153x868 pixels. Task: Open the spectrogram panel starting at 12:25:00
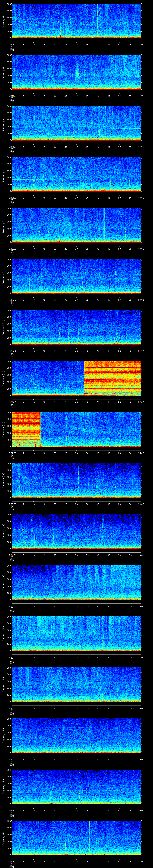tap(76, 582)
